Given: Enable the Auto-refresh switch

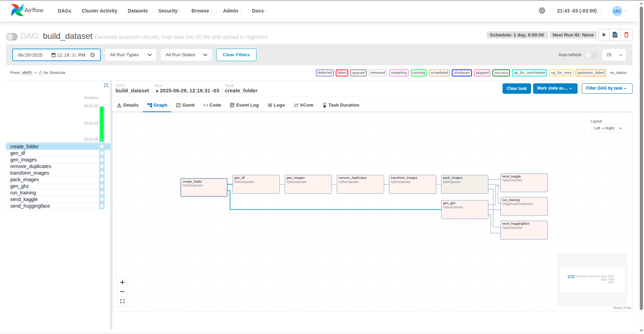Looking at the screenshot, I should 591,55.
